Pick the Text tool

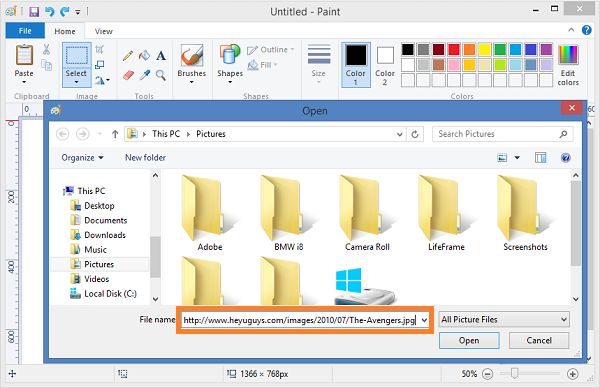(x=161, y=56)
